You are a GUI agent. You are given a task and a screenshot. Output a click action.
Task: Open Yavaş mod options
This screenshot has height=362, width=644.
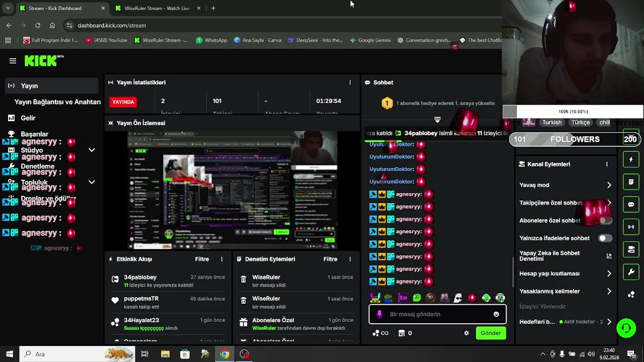[x=566, y=185]
